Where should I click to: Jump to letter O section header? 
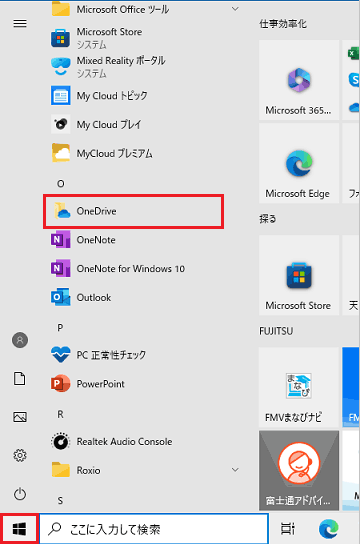click(x=61, y=183)
